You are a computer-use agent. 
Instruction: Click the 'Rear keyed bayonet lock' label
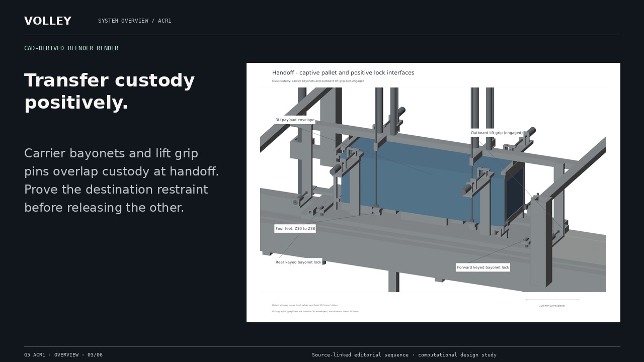pyautogui.click(x=298, y=262)
